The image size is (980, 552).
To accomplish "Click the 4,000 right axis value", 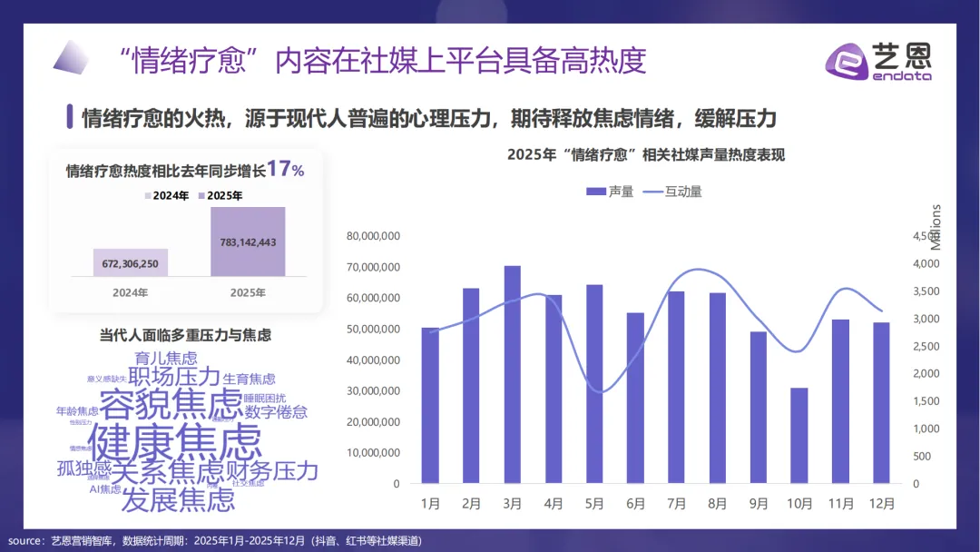I will coord(926,264).
